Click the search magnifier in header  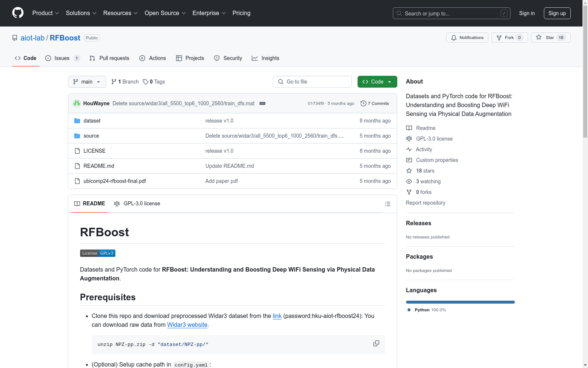[x=399, y=13]
